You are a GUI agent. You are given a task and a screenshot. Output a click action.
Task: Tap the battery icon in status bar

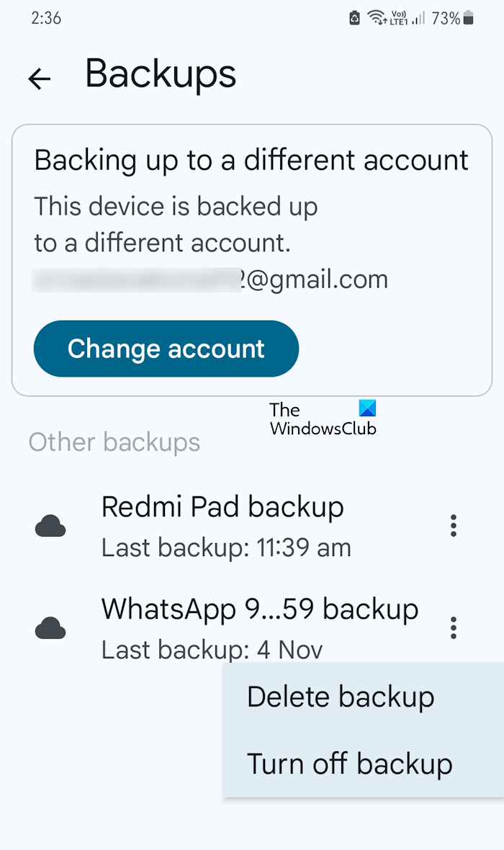(469, 18)
